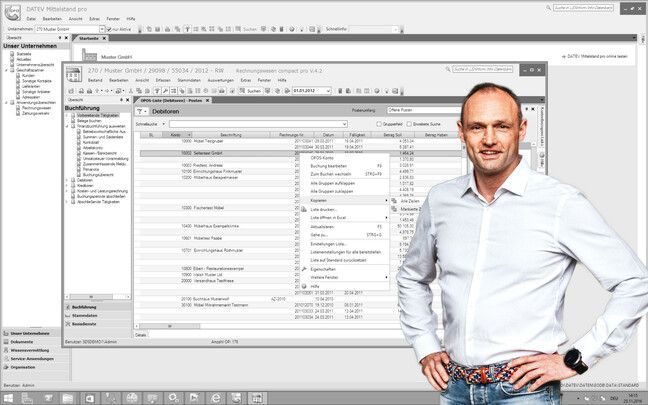Click the DATEV logo in Mittelstand pro window
This screenshot has height=405, width=648.
[x=12, y=13]
